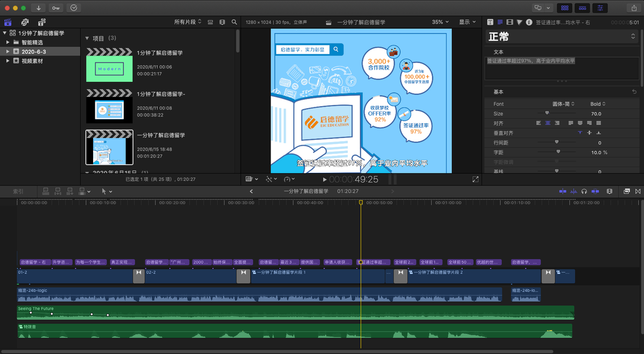Open the retime speedometer menu
Image resolution: width=644 pixels, height=354 pixels.
[289, 179]
